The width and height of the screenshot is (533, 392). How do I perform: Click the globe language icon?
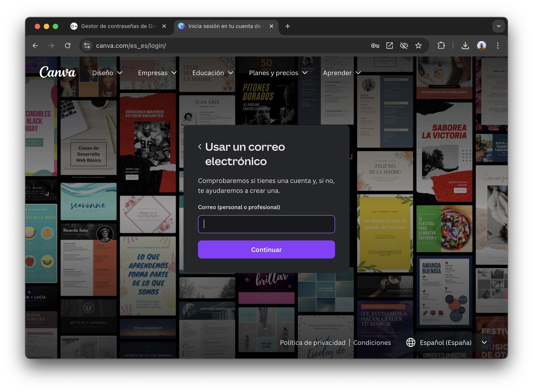(x=411, y=342)
